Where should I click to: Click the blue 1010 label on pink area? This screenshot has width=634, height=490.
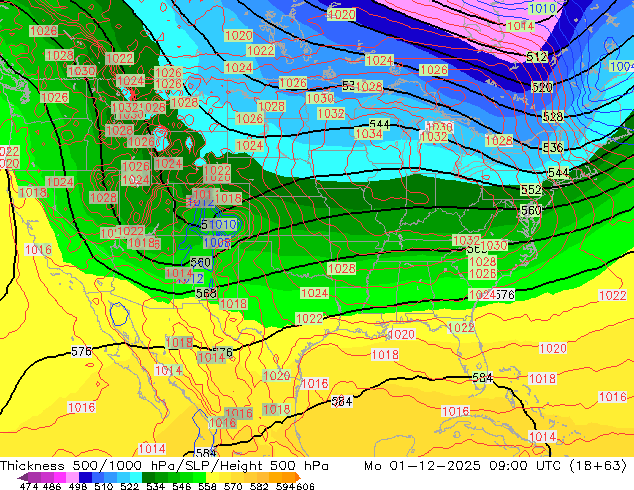click(x=542, y=8)
